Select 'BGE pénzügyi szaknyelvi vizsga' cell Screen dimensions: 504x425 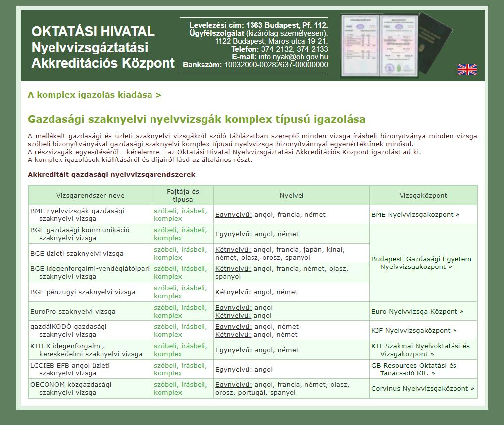coord(90,292)
